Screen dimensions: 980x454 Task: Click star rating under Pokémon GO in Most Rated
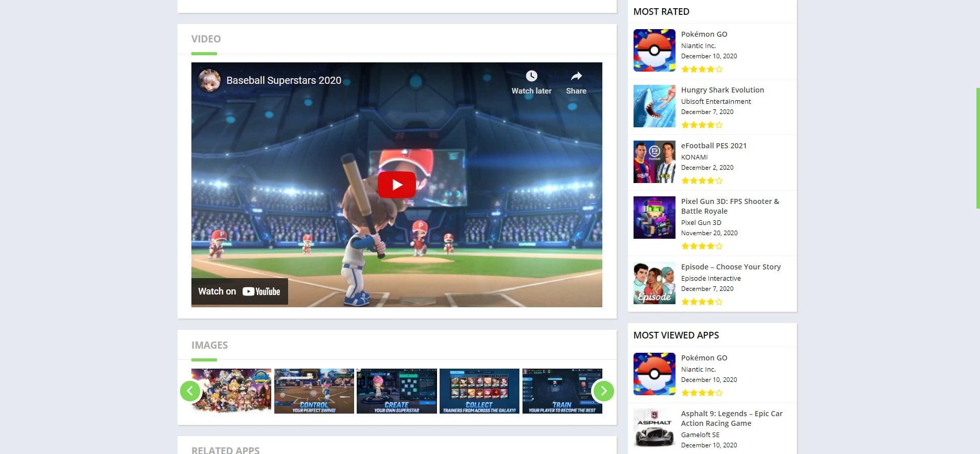point(702,69)
